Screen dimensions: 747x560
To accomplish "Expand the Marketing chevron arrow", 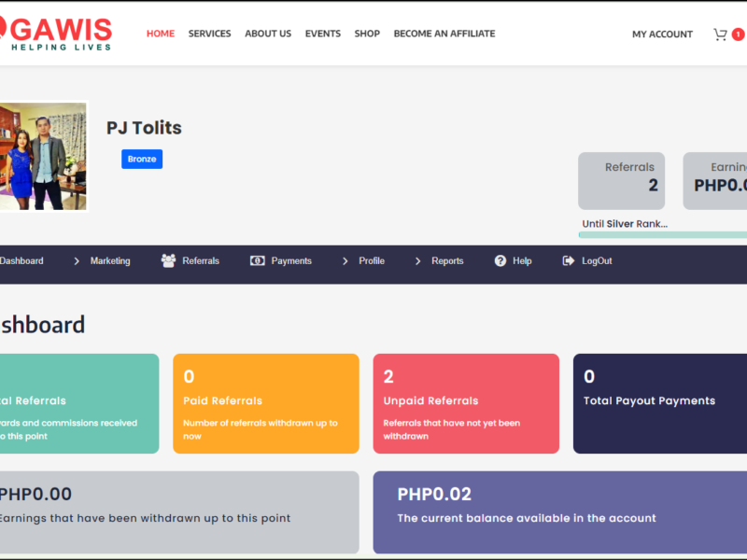I will (77, 261).
